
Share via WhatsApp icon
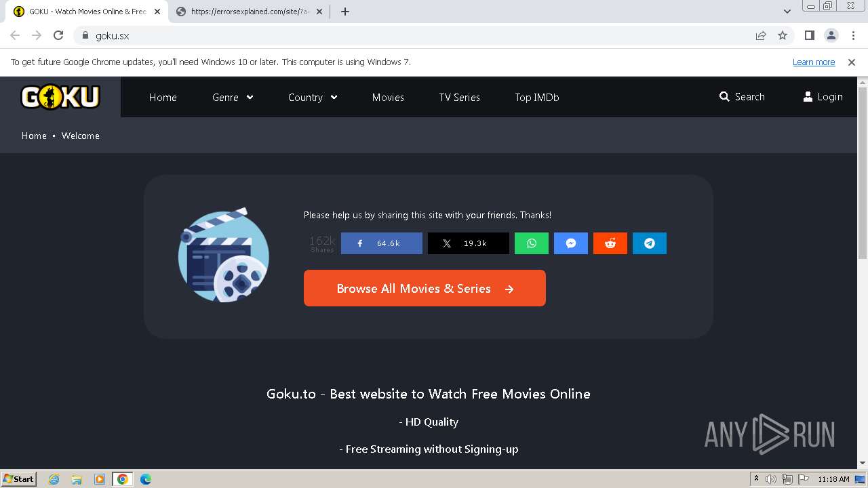pyautogui.click(x=532, y=243)
